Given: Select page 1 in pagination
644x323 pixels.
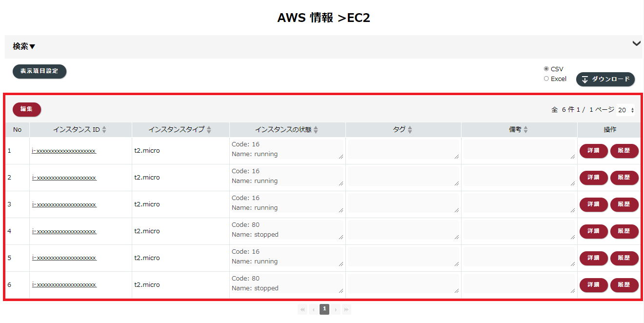Looking at the screenshot, I should point(324,309).
